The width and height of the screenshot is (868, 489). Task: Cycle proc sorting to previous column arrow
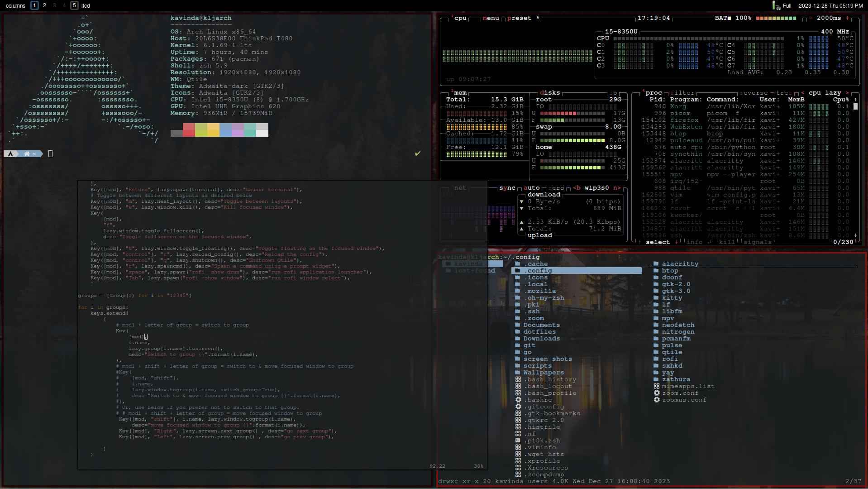coord(802,93)
